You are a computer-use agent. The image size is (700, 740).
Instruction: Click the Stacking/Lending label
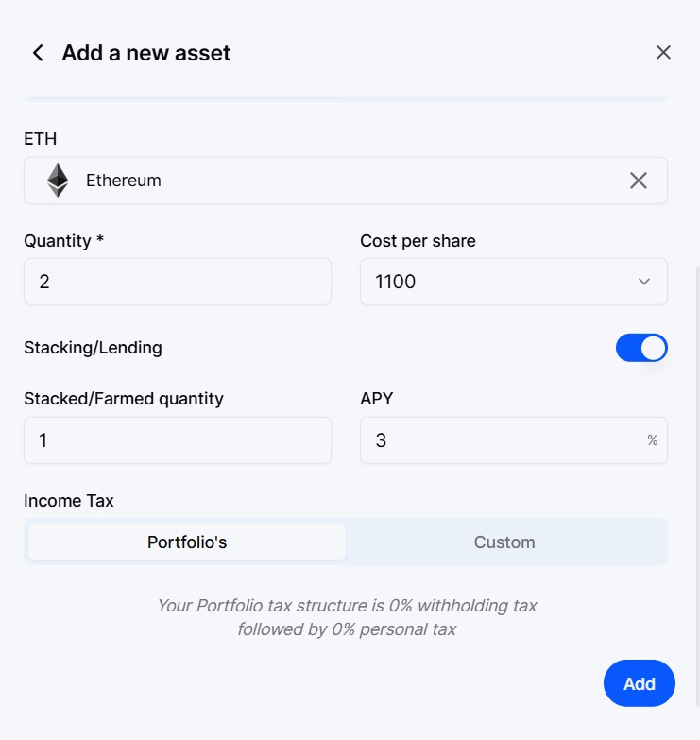tap(93, 348)
